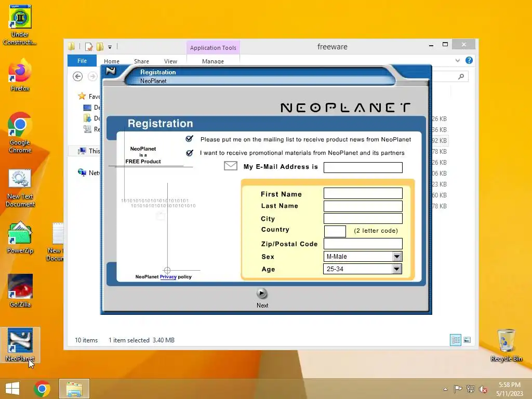The image size is (532, 399).
Task: Click the Application Tools tab header
Action: [213, 47]
